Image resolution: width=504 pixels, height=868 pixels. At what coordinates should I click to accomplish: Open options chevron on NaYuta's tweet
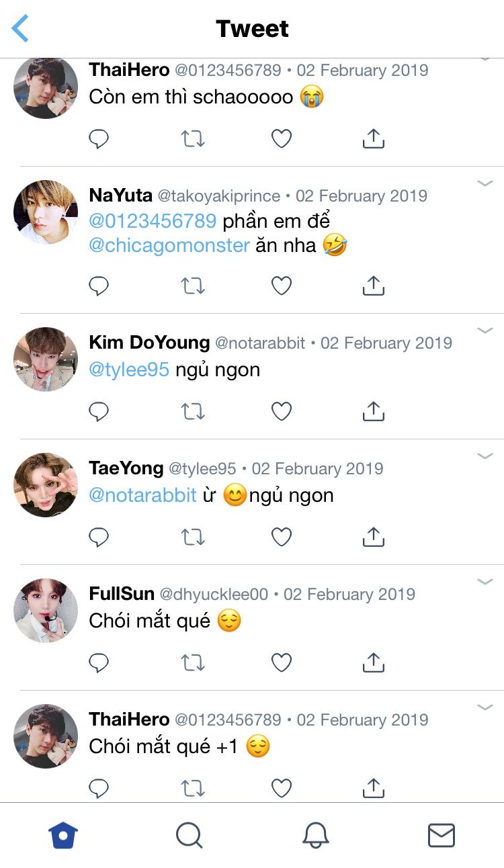coord(485,183)
